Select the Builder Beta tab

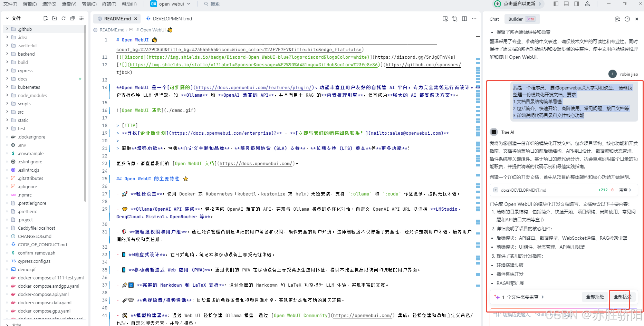522,19
